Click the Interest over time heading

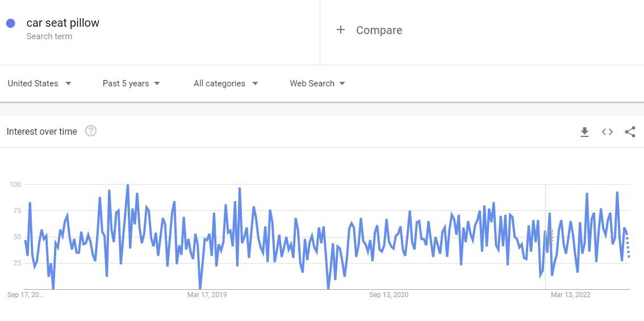coord(42,131)
